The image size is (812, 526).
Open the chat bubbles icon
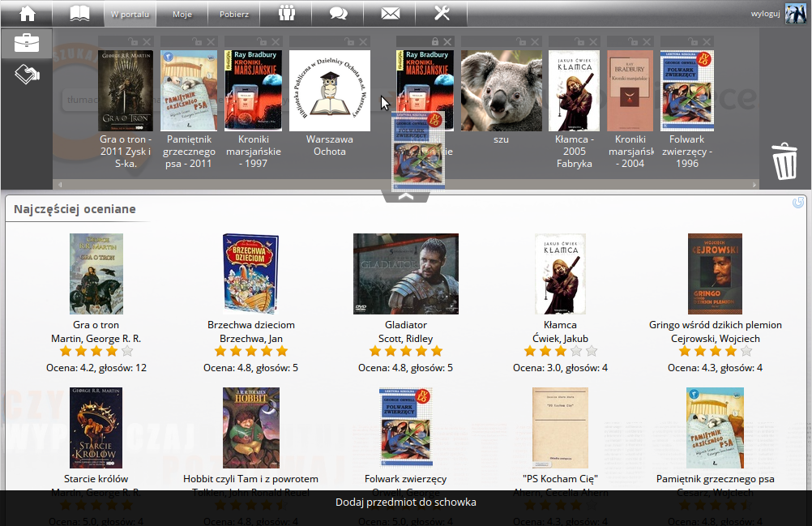tap(338, 13)
